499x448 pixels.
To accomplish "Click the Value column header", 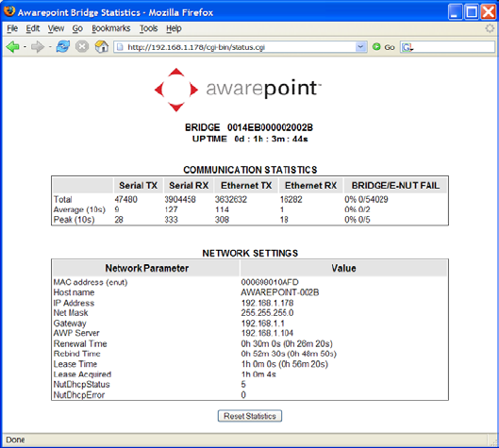I will (343, 268).
